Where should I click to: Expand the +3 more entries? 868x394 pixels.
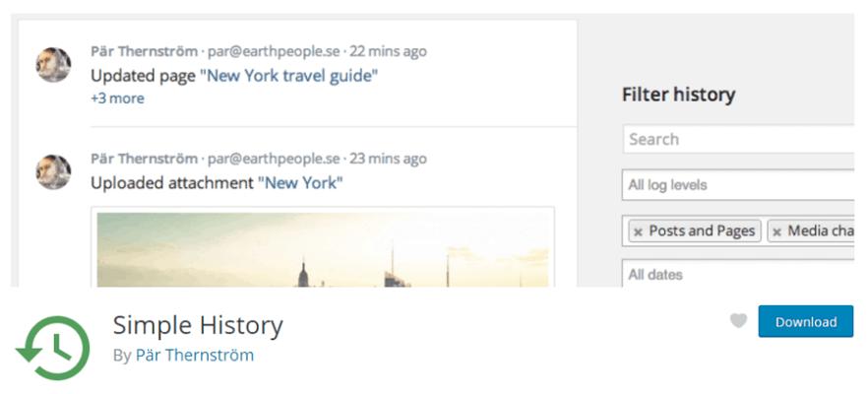117,98
